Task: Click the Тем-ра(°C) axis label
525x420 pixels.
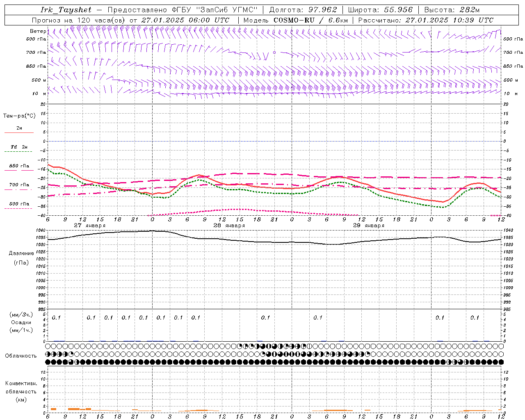Action: click(x=19, y=116)
